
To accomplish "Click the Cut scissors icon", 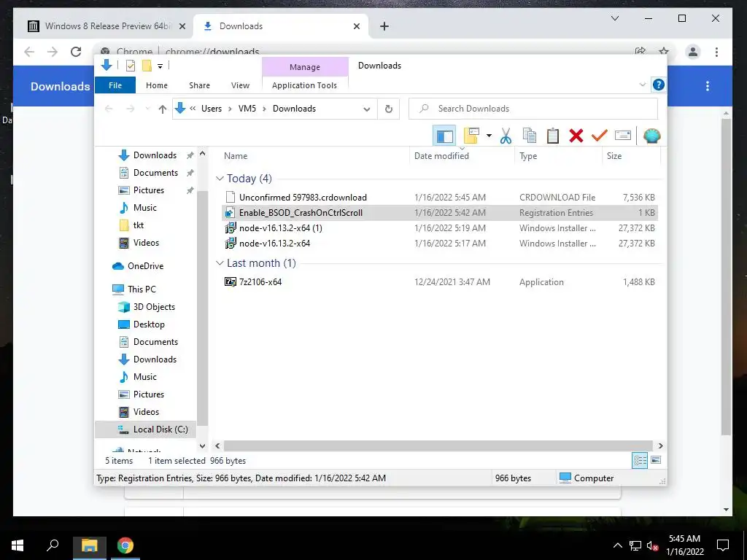I will (x=506, y=136).
